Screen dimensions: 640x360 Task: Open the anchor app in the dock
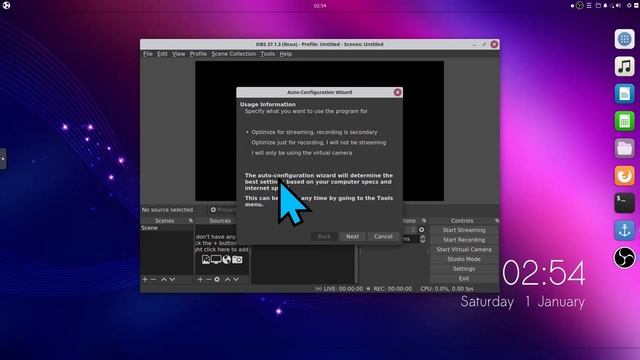tap(624, 230)
